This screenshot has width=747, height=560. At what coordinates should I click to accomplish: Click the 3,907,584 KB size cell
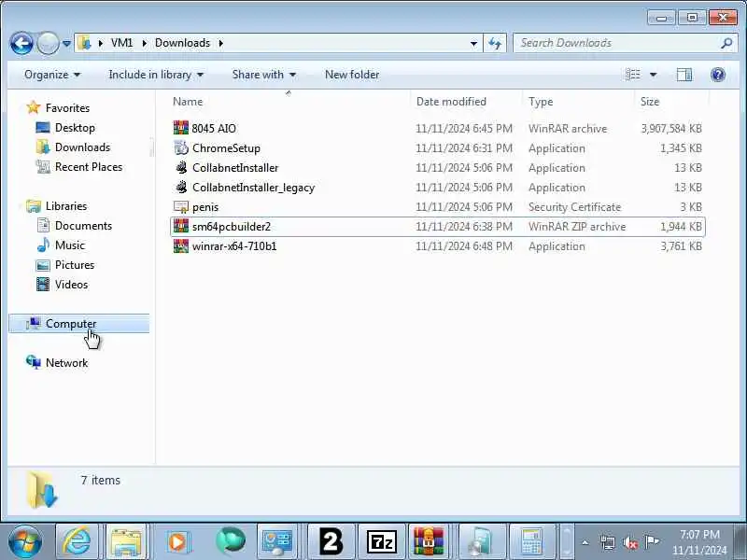(671, 129)
